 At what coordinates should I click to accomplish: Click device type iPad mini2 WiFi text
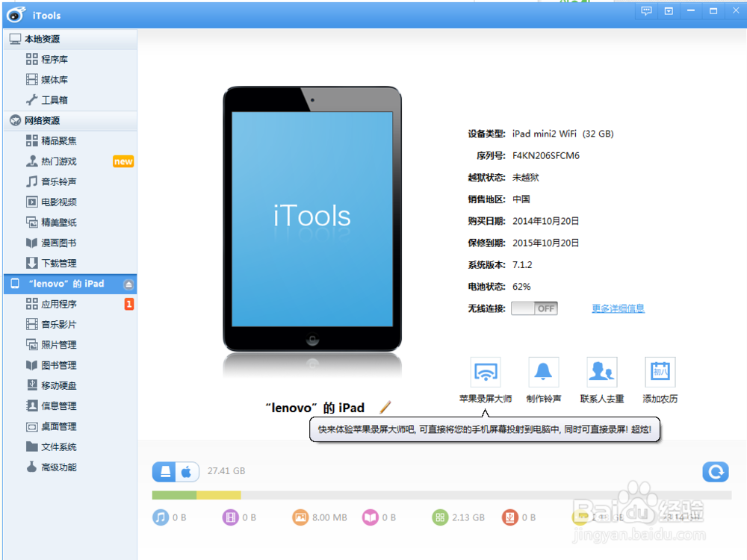click(562, 134)
